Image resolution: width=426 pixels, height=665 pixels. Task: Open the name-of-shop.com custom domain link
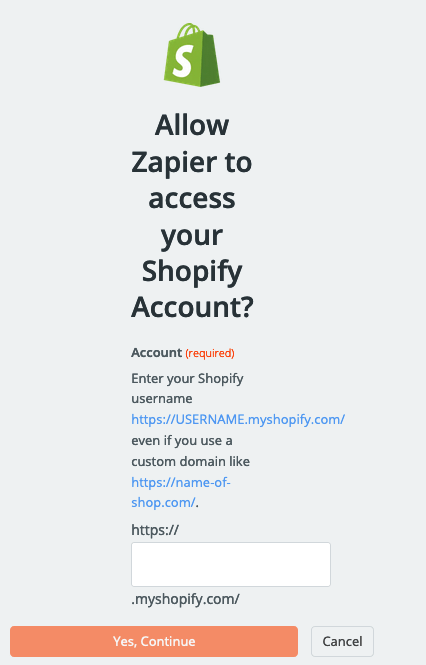[x=181, y=492]
